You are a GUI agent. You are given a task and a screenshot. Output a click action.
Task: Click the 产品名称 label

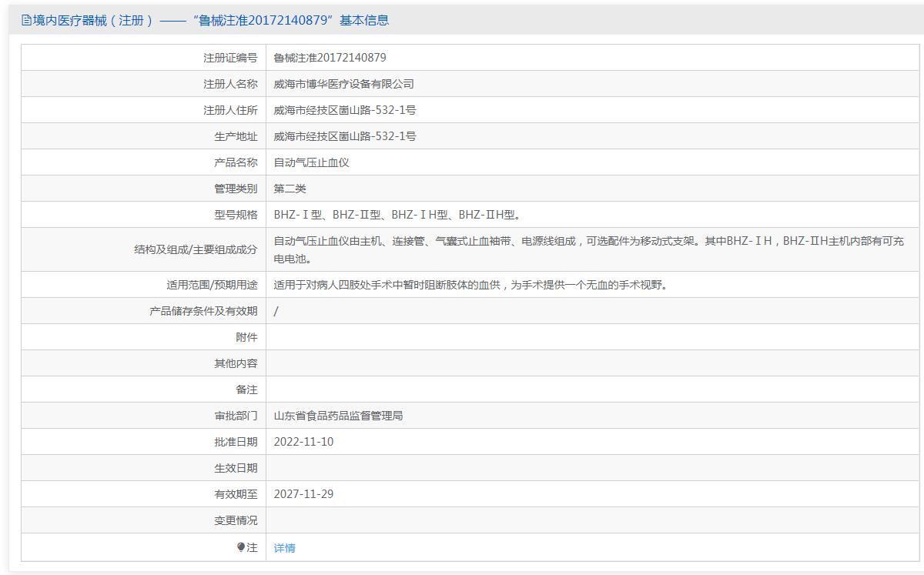tap(236, 162)
